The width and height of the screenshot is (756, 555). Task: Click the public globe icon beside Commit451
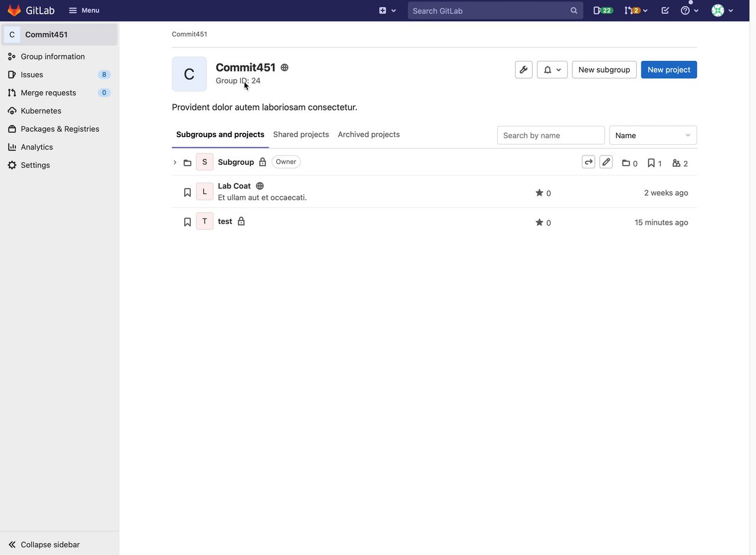pyautogui.click(x=285, y=67)
